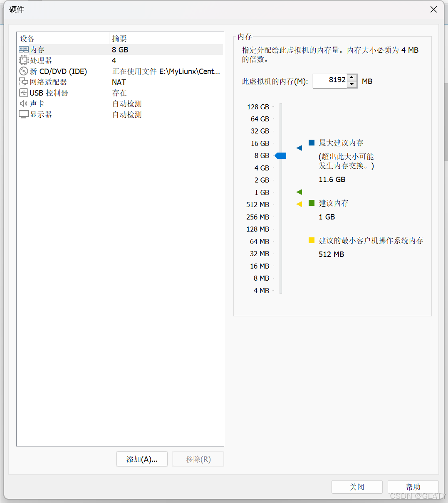
Task: Click the memory value field showing 8192
Action: (329, 81)
